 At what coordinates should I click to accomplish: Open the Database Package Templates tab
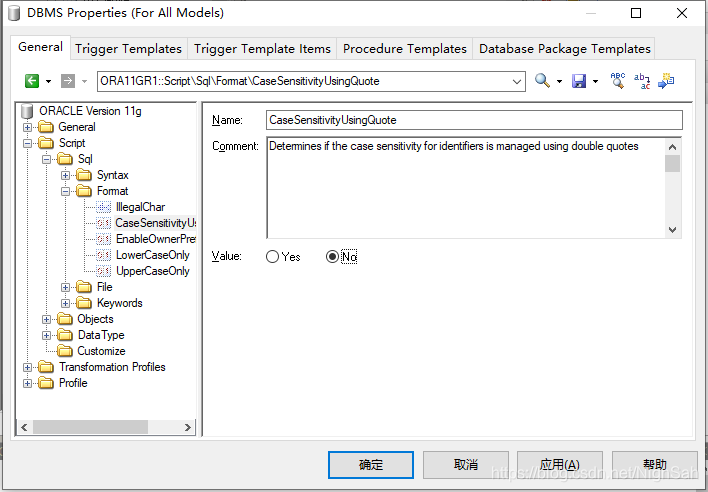[564, 49]
